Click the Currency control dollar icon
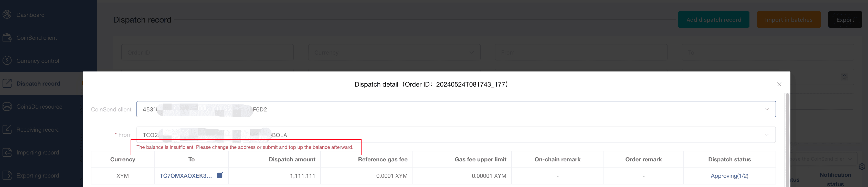The width and height of the screenshot is (868, 187). (7, 61)
